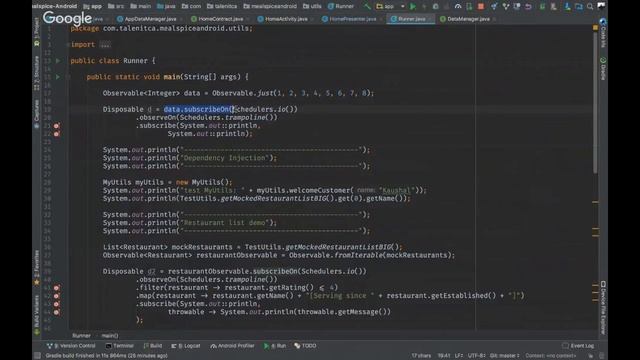Stop execution with the red stop icon
The height and width of the screenshot is (360, 640).
point(481,6)
